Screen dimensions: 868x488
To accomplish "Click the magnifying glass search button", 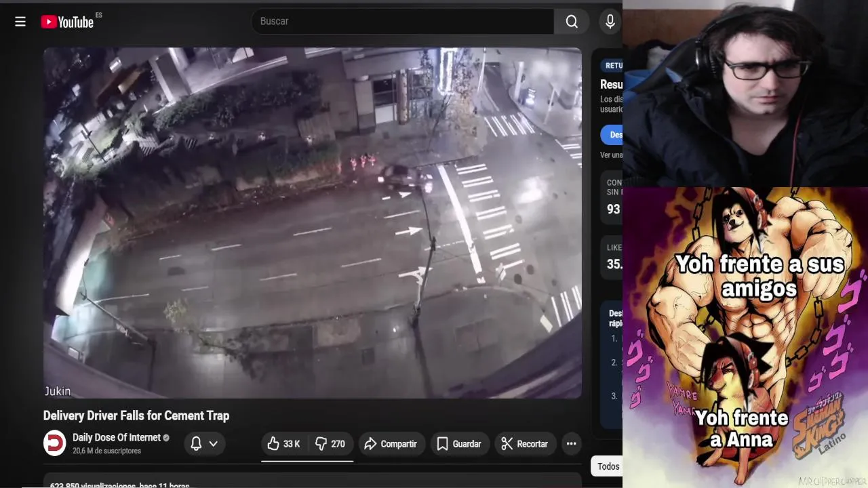I will [572, 22].
